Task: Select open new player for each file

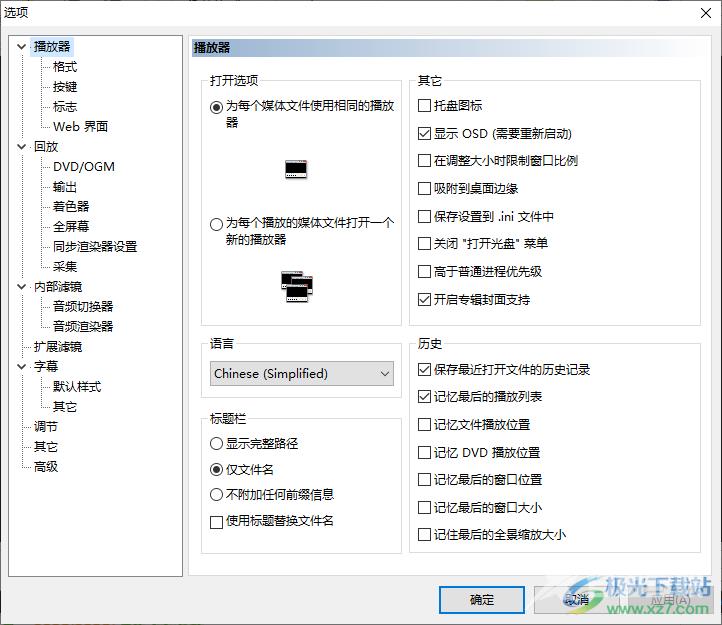Action: pyautogui.click(x=216, y=224)
